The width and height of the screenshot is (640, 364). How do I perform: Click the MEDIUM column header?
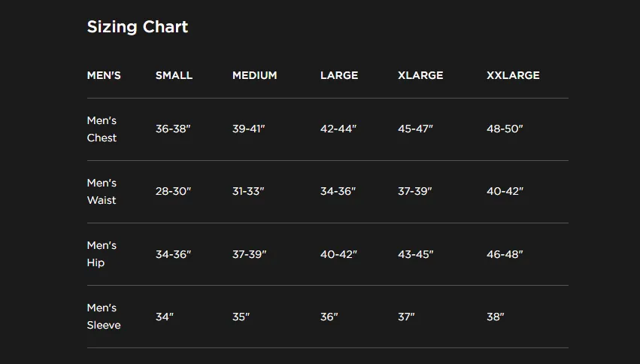point(255,75)
